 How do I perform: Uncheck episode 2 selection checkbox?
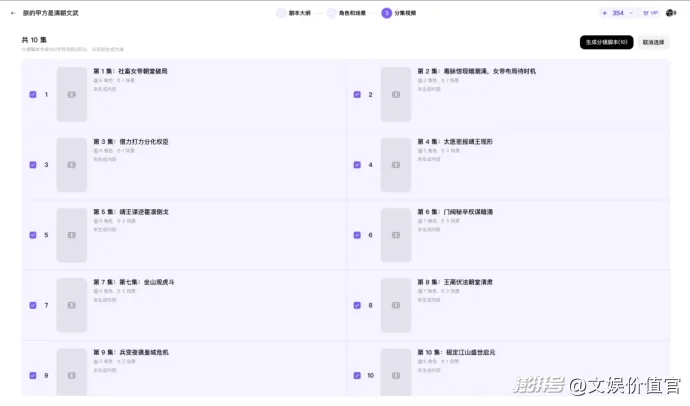tap(357, 94)
